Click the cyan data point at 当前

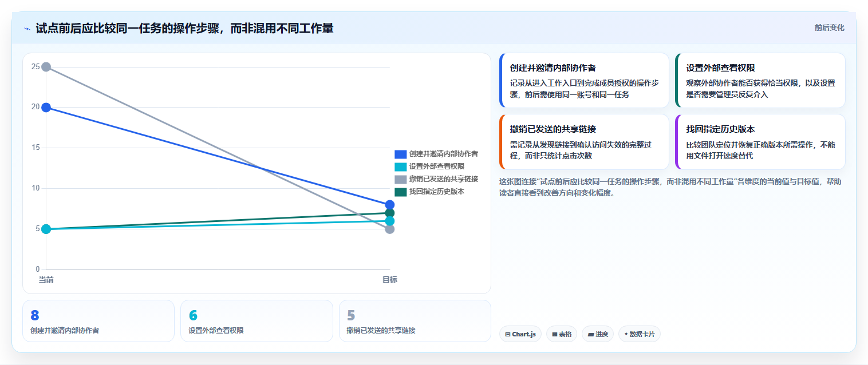point(46,229)
